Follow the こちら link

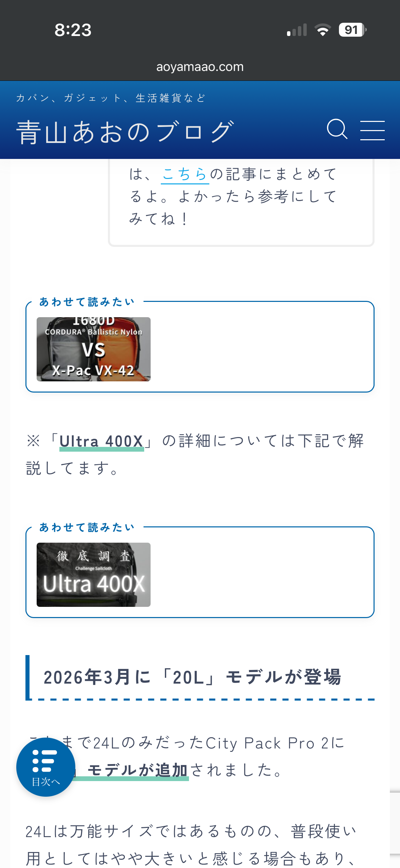[x=185, y=174]
